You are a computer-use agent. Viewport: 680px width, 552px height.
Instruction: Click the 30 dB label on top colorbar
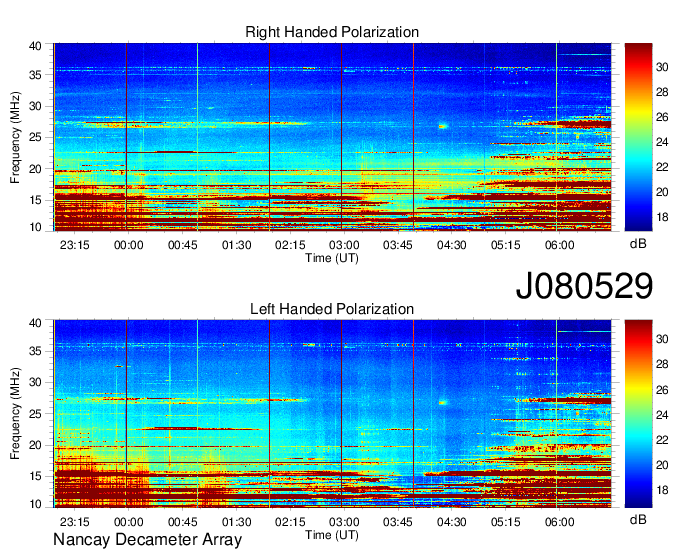click(x=662, y=67)
